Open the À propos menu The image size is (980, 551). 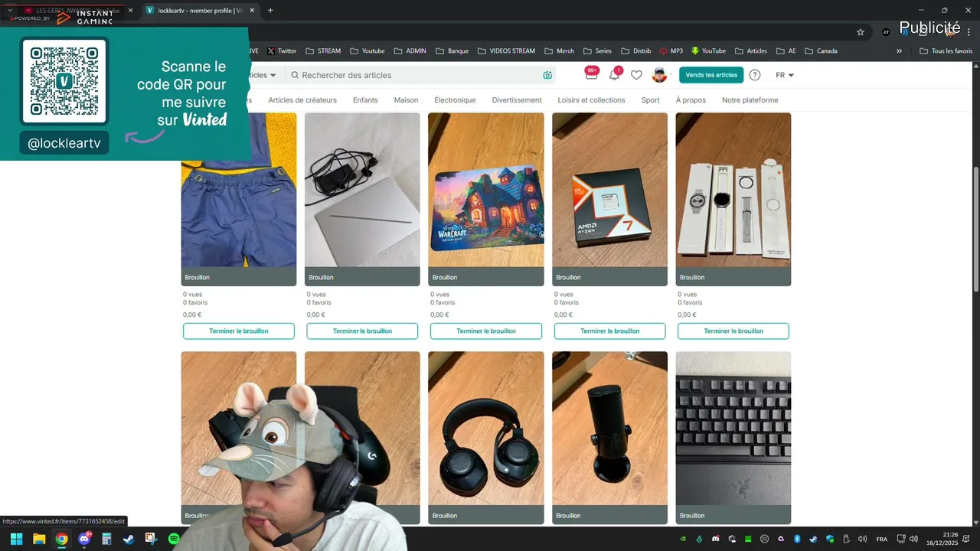click(x=691, y=100)
